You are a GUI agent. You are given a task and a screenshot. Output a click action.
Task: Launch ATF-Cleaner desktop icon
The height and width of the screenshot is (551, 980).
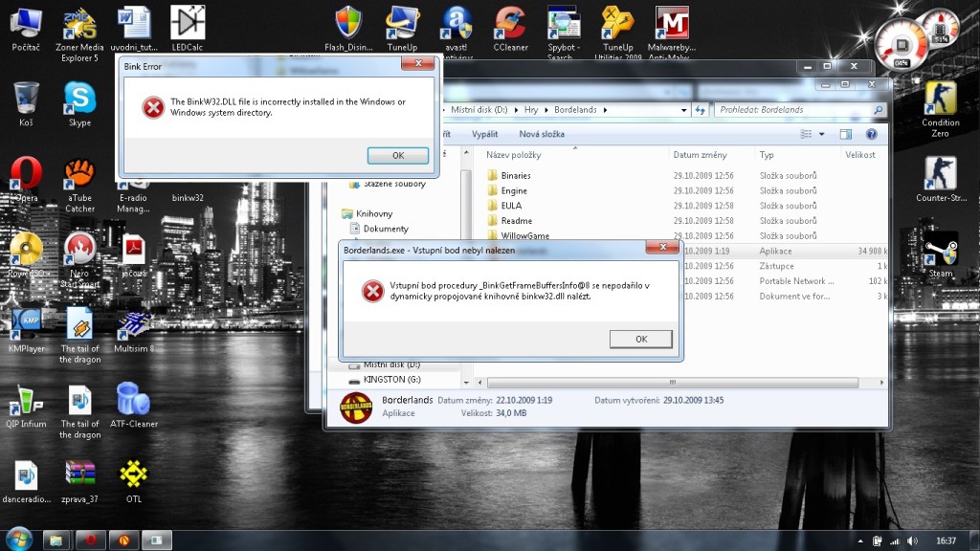click(x=134, y=407)
